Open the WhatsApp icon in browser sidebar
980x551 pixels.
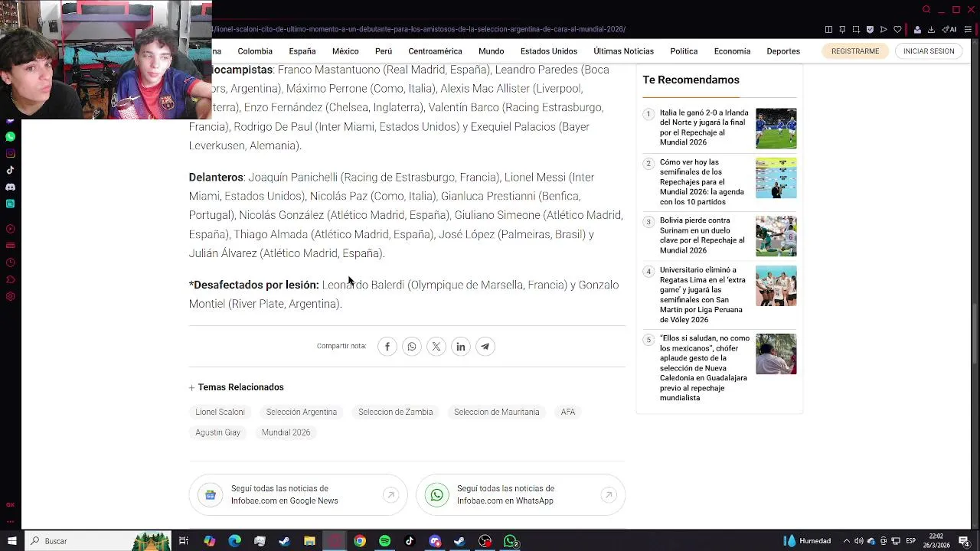10,137
